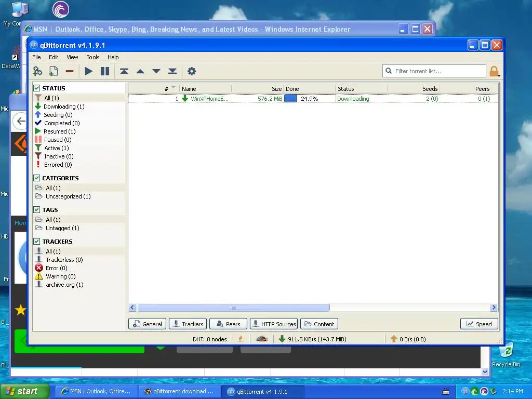Click green arrow icon of WinXPHomeE torrent
The image size is (532, 399).
click(185, 98)
